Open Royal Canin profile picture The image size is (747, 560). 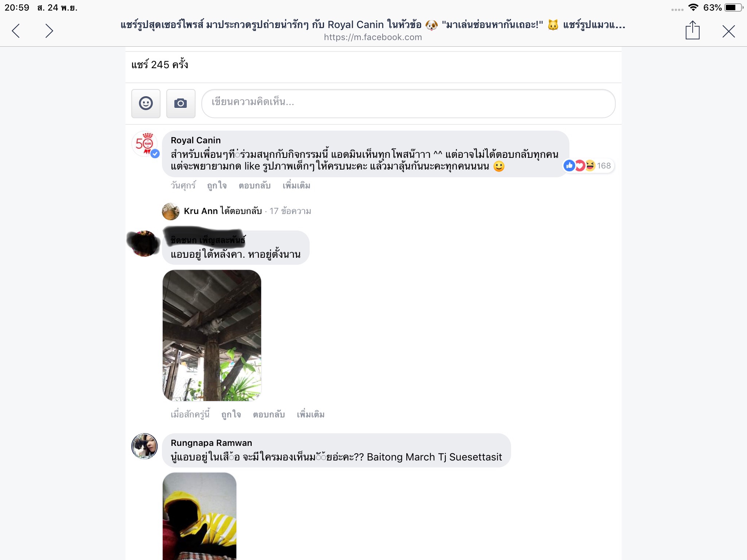(145, 144)
